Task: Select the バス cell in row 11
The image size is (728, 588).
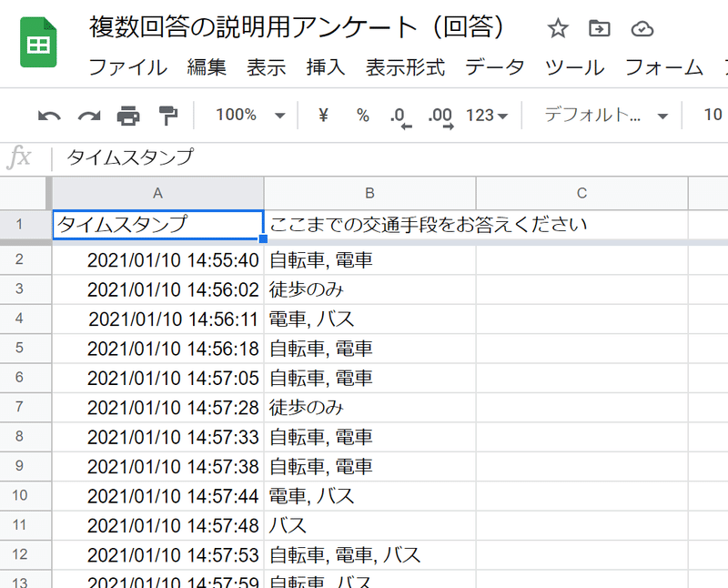Action: coord(369,525)
